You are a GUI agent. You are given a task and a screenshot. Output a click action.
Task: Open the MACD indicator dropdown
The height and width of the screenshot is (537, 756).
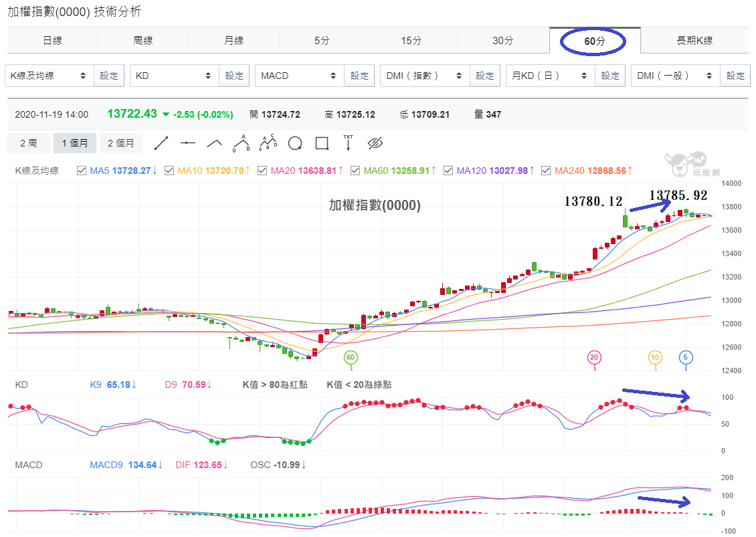(x=300, y=76)
